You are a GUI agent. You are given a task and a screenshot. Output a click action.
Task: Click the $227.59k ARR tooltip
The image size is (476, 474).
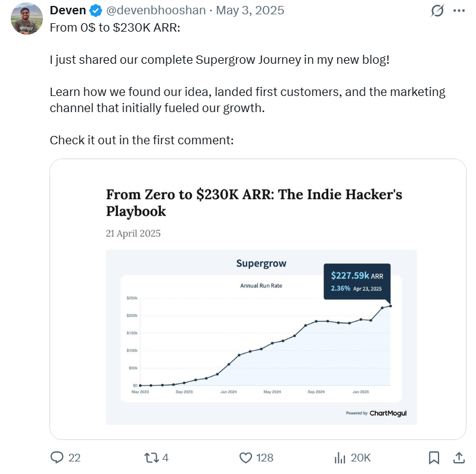coord(356,281)
